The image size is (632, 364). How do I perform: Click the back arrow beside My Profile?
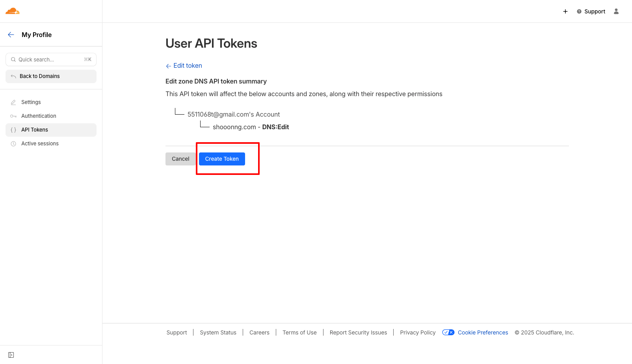tap(11, 35)
